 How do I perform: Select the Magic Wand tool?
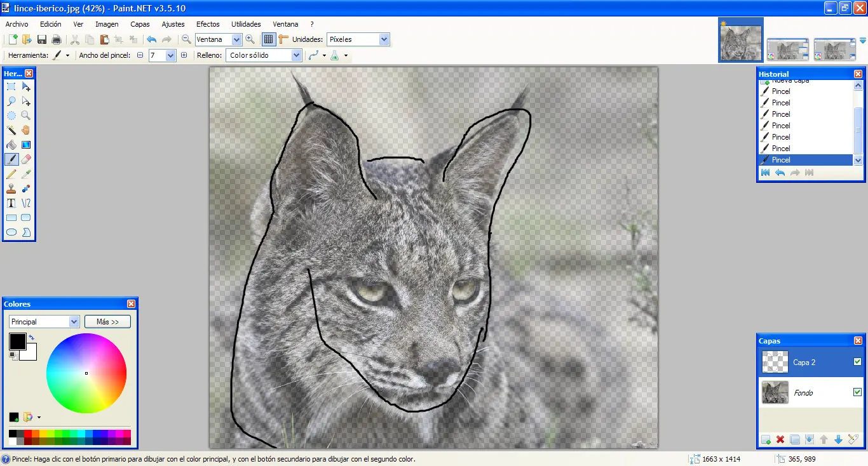(11, 130)
